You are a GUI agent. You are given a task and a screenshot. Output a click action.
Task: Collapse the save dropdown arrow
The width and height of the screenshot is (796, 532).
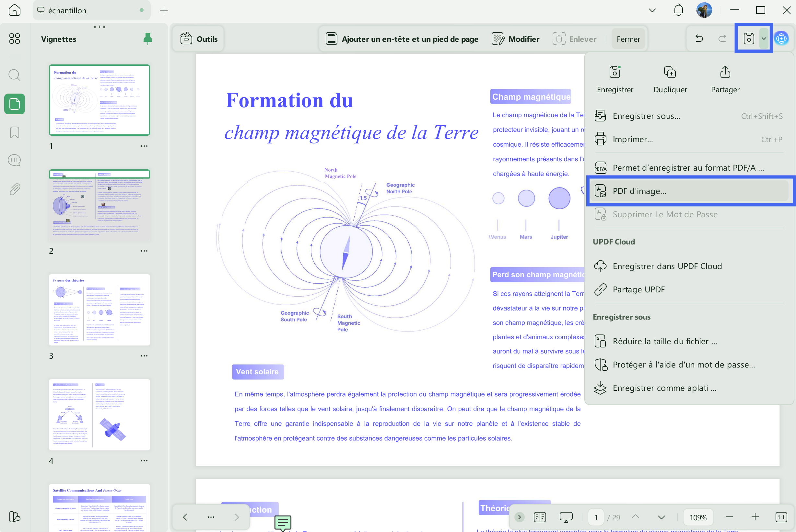764,38
